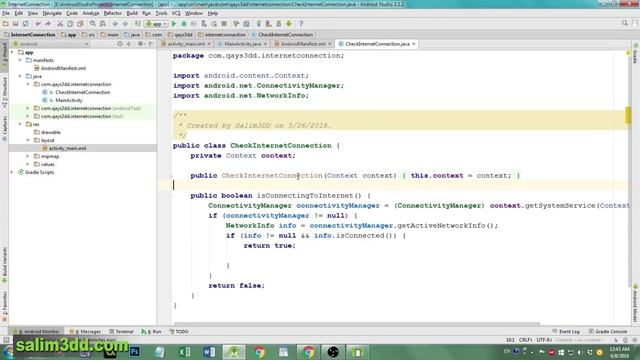This screenshot has height=360, width=640.
Task: Run the app with the green play icon
Action: pos(174,24)
